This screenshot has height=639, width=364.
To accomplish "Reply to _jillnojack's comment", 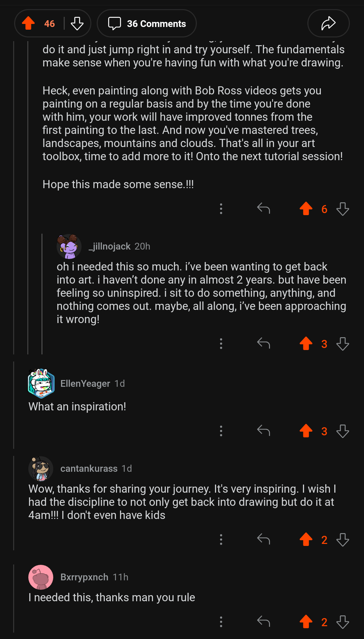I will click(x=264, y=344).
